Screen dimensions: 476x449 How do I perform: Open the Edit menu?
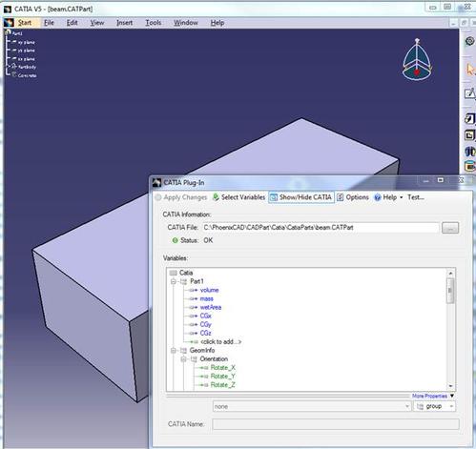tap(72, 23)
